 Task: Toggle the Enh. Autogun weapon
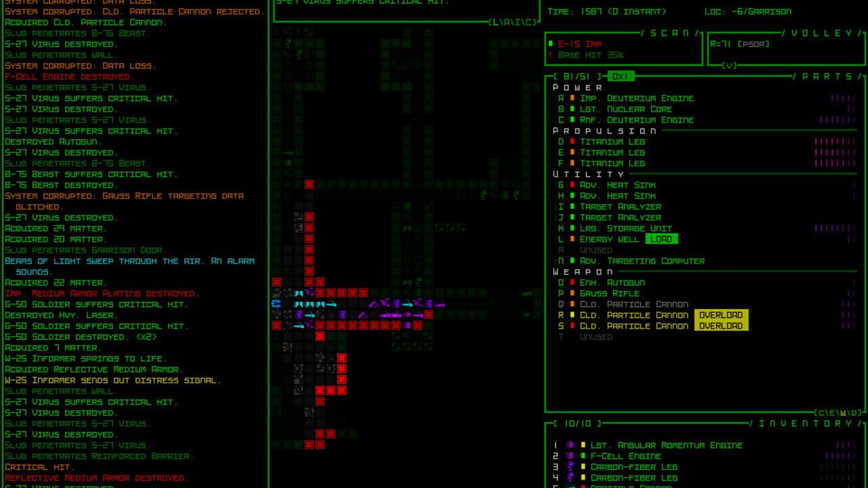612,283
